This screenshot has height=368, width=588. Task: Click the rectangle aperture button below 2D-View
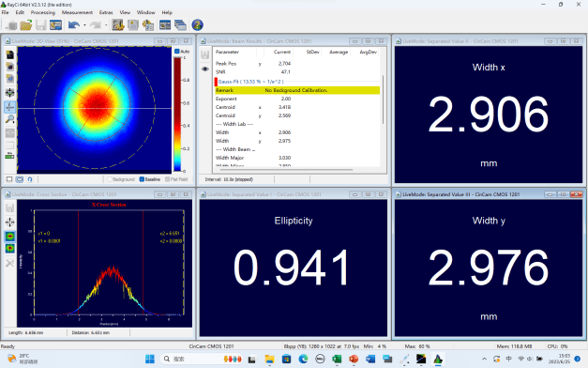[x=9, y=179]
